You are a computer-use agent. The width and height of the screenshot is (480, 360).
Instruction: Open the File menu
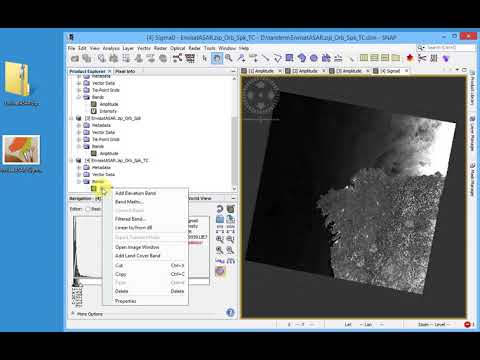[x=71, y=48]
